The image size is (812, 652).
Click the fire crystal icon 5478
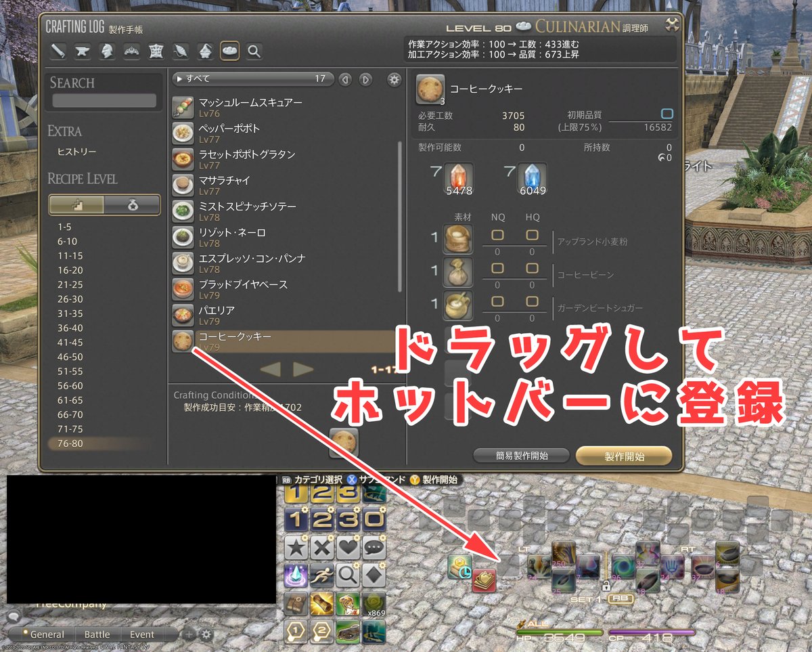pos(459,179)
